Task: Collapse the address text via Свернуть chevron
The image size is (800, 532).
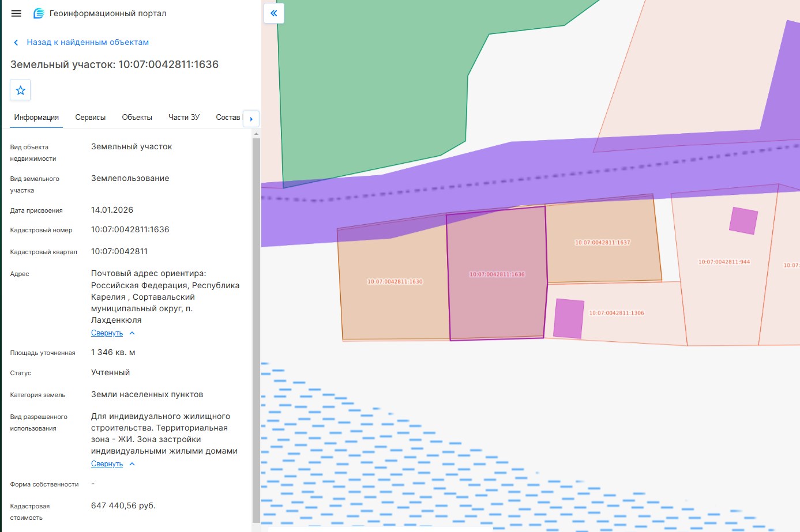Action: pyautogui.click(x=132, y=333)
